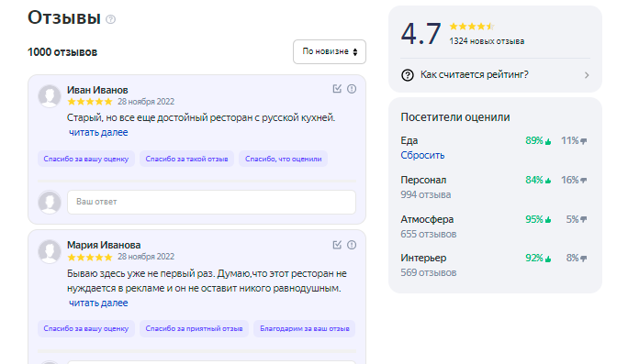This screenshot has width=628, height=364.
Task: Click the thumbs-down icon for Персонал 16%
Action: point(584,181)
